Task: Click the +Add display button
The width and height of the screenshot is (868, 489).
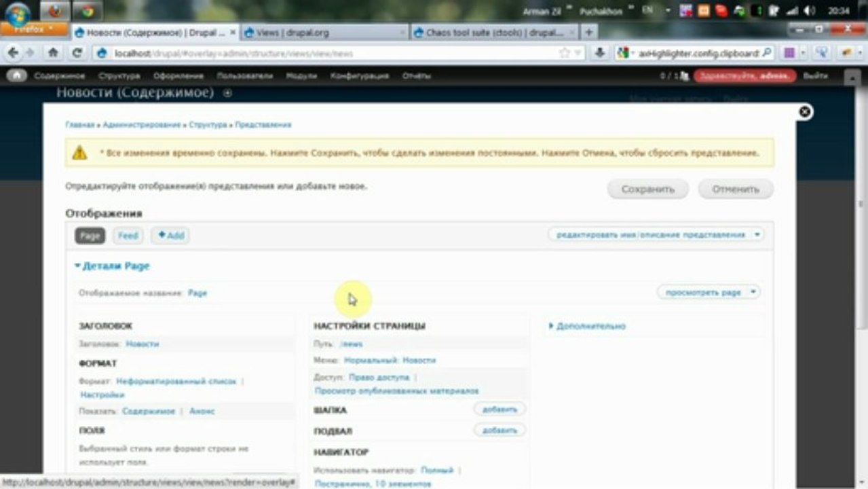Action: click(x=170, y=236)
